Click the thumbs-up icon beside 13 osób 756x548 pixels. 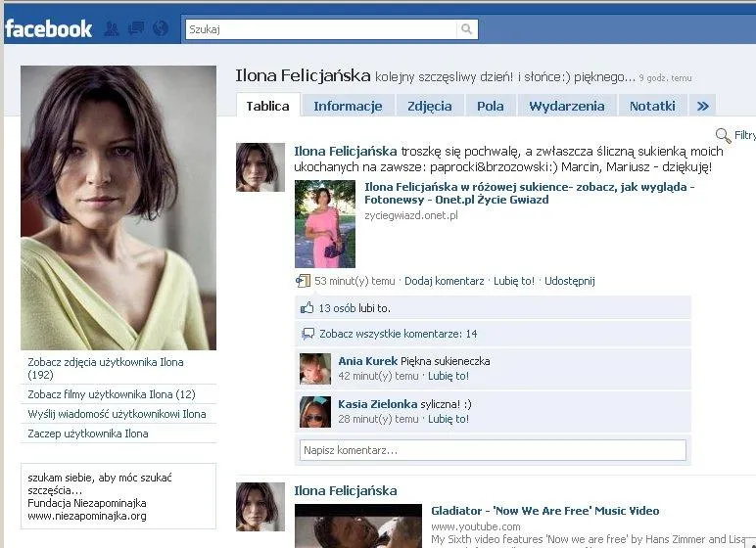coord(307,308)
